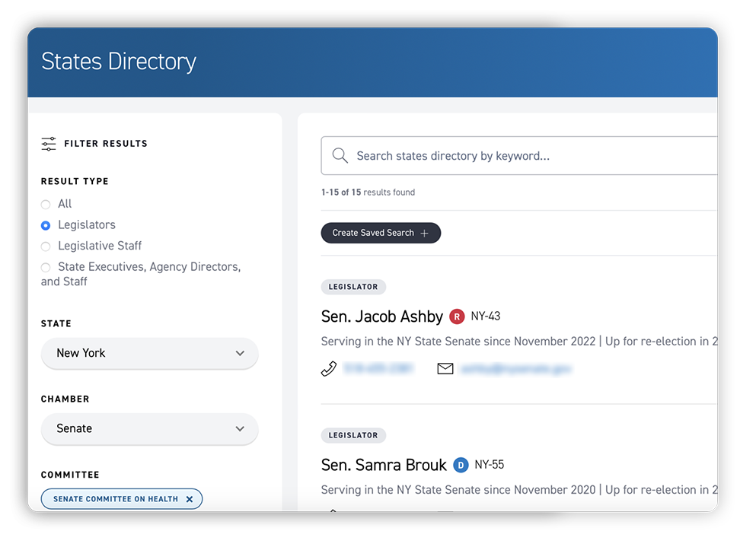Image resolution: width=756 pixels, height=547 pixels.
Task: Click the red Republican badge beside Jacob Ashby
Action: point(456,316)
